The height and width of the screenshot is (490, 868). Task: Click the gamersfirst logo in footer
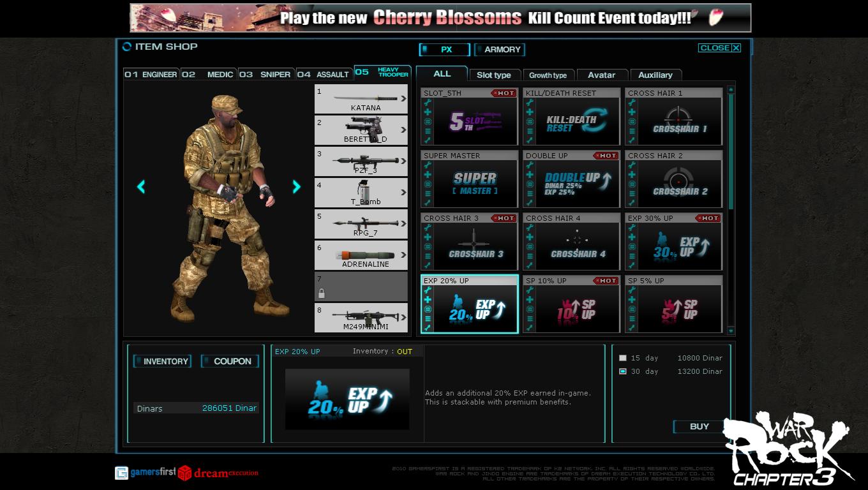[146, 473]
